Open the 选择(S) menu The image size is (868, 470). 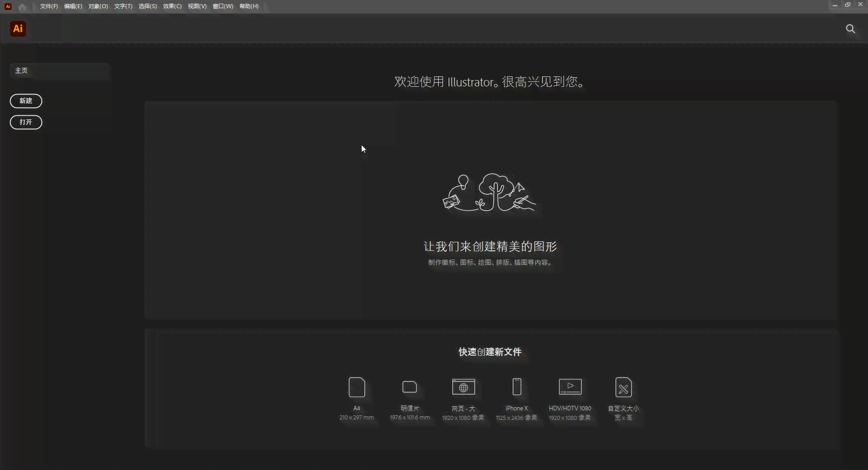click(x=147, y=6)
